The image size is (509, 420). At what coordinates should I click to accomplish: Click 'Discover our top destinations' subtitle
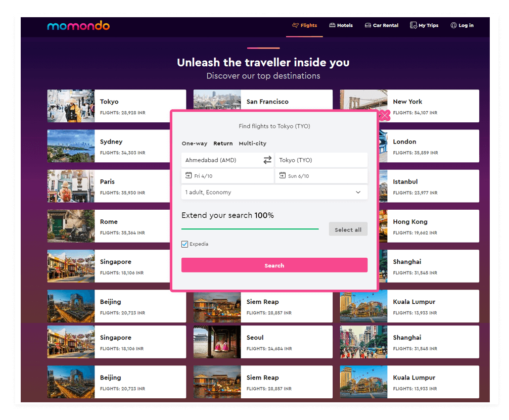(x=263, y=76)
